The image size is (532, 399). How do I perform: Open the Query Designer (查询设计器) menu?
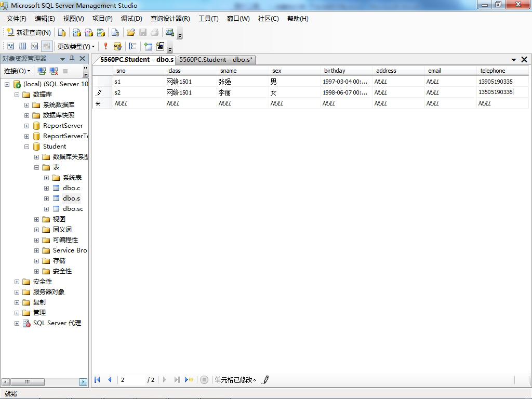point(170,19)
